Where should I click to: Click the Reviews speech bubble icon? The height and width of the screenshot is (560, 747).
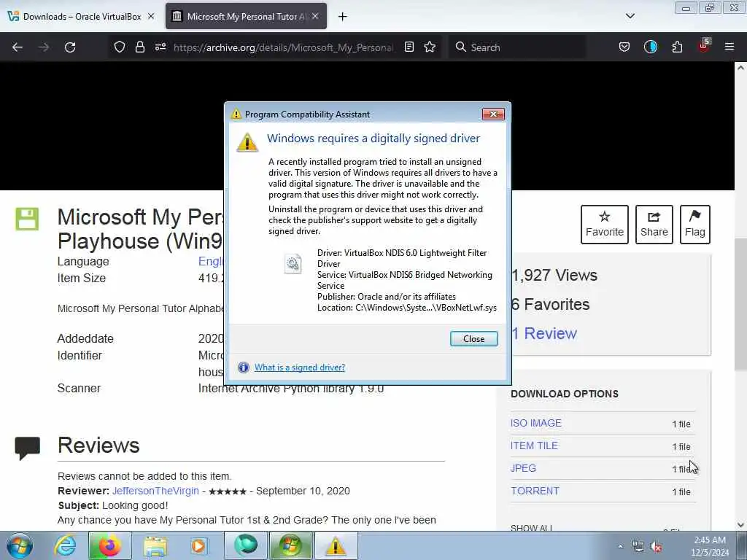pos(27,448)
